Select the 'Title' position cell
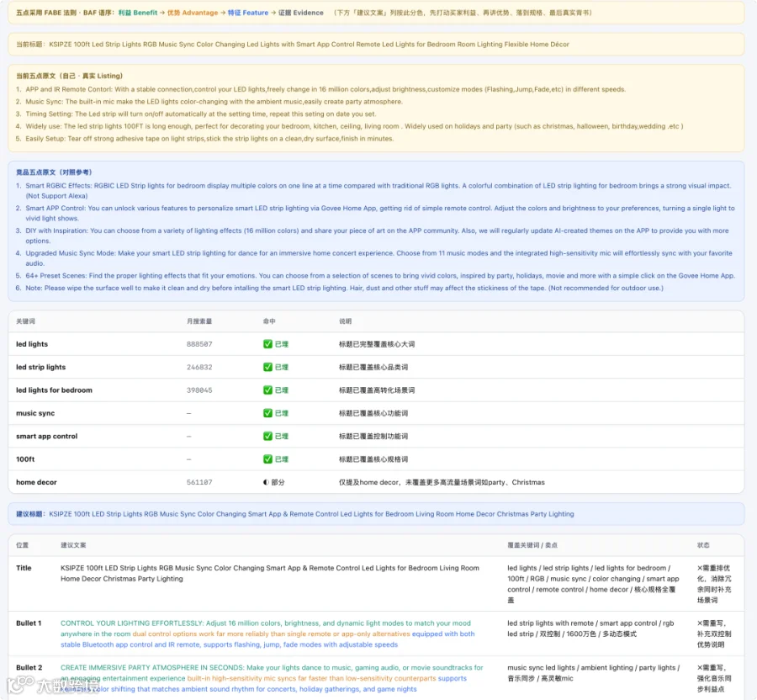757x700 pixels. click(24, 568)
